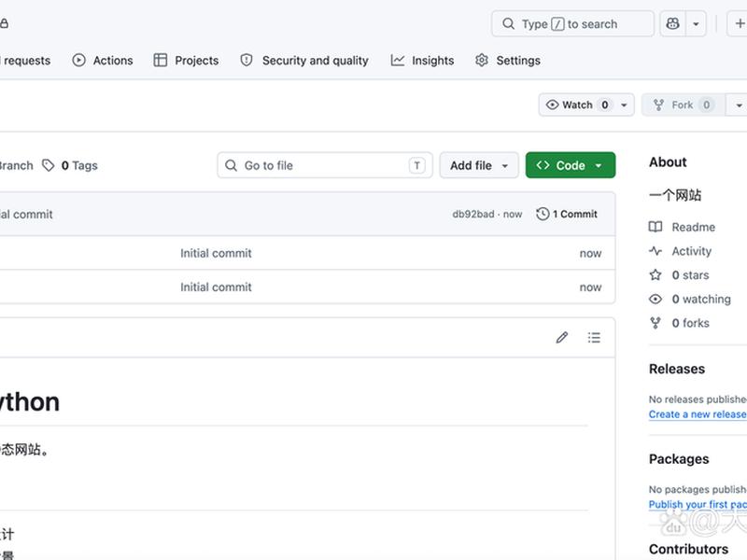Click the Settings gear icon
The width and height of the screenshot is (747, 560).
click(x=482, y=61)
